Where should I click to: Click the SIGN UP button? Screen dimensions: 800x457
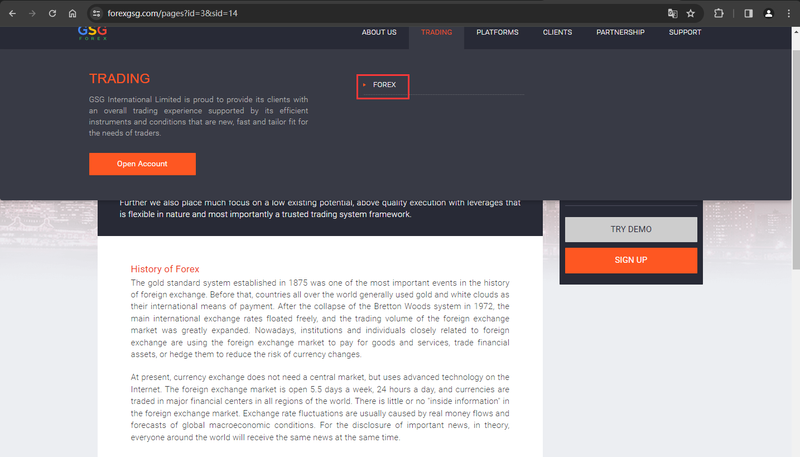point(631,260)
